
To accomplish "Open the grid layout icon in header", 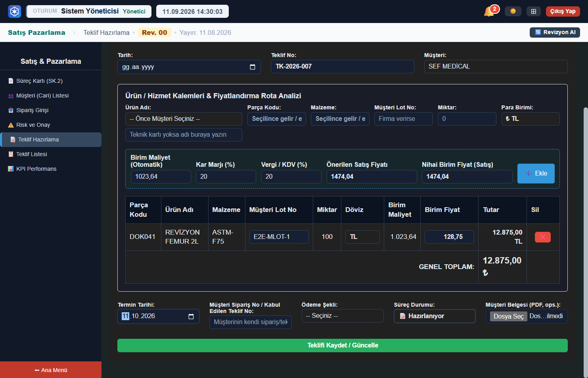I will point(534,11).
